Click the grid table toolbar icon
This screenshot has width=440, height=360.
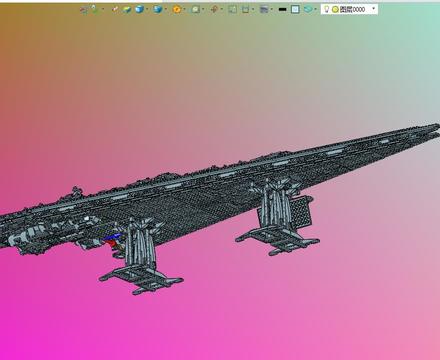point(264,9)
